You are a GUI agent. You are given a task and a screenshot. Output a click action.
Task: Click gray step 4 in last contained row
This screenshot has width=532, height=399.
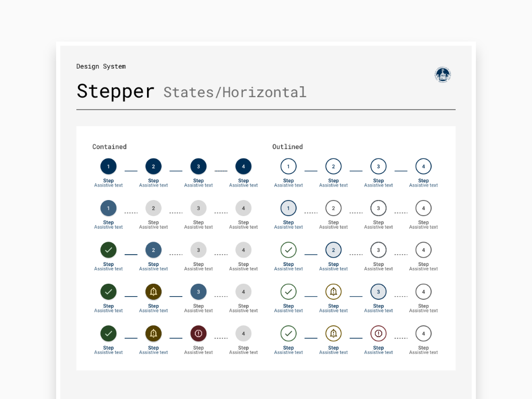point(243,334)
